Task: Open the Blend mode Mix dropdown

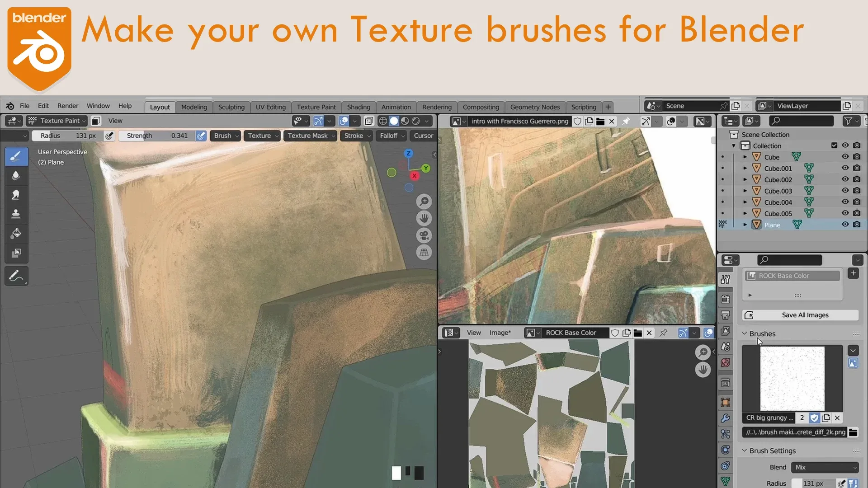Action: tap(825, 467)
